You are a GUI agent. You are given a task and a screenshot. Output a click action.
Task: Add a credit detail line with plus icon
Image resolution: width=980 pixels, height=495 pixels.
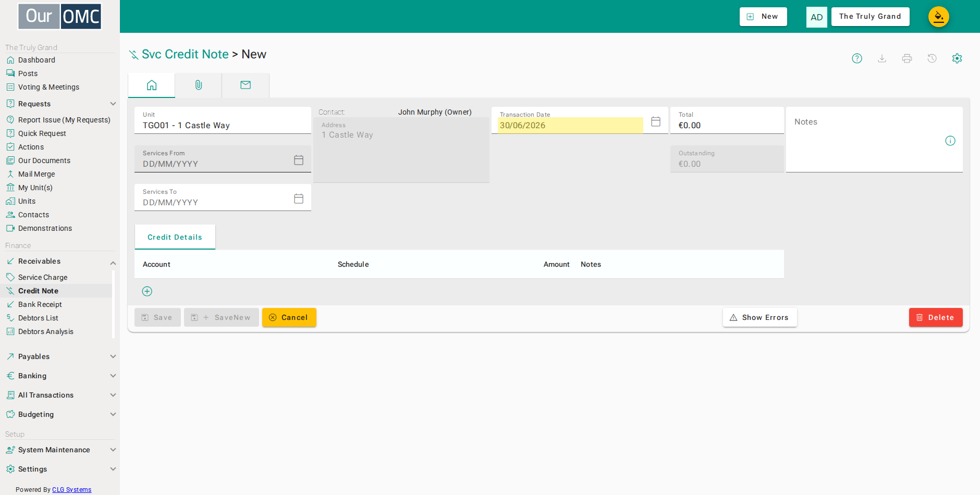pyautogui.click(x=147, y=291)
